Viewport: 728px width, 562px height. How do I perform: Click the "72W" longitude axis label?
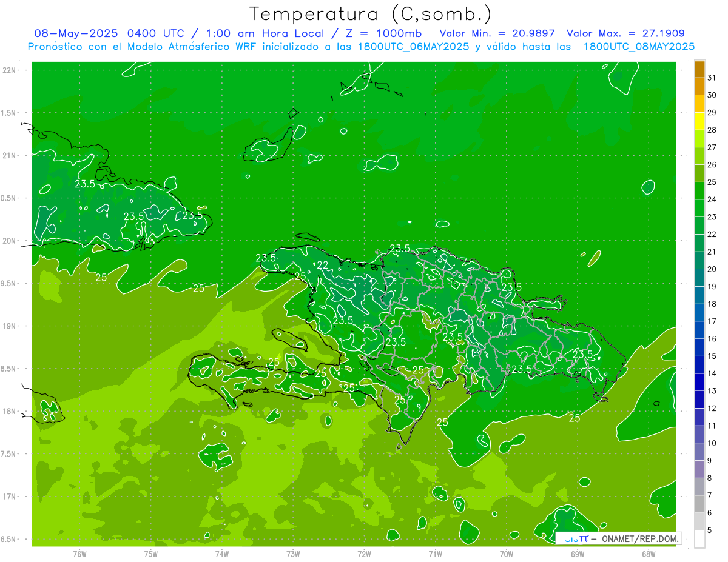(x=364, y=554)
